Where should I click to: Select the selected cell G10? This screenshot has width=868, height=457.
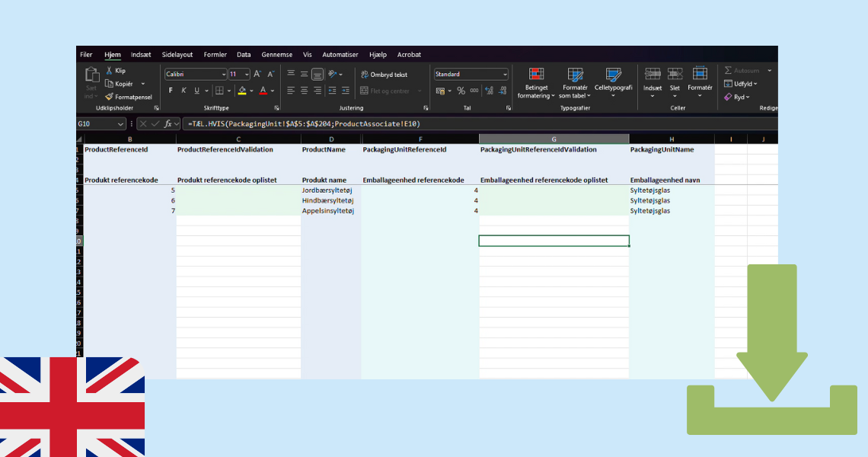point(554,241)
